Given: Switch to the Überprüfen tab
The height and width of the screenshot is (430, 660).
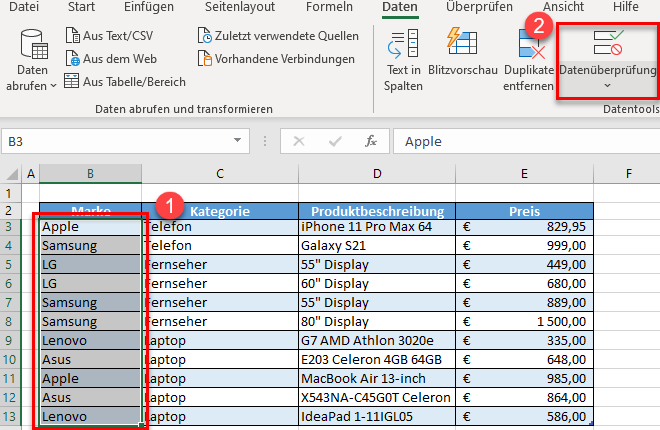Looking at the screenshot, I should point(479,7).
